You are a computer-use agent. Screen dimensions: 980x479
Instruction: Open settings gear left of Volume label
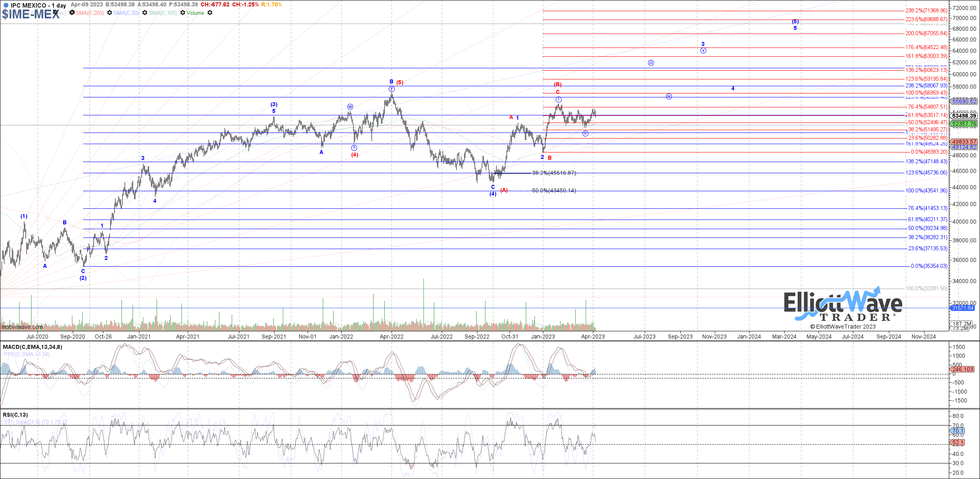(x=183, y=13)
